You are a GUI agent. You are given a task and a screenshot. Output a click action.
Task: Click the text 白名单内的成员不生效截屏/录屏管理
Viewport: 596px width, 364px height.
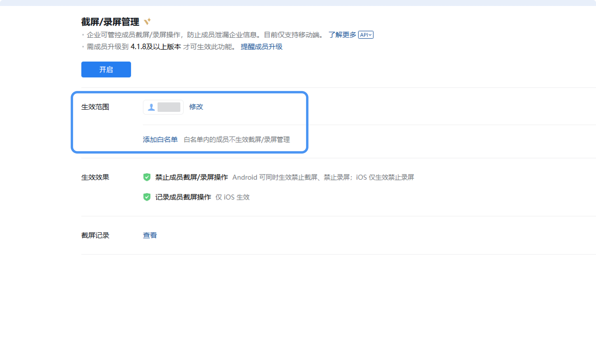pyautogui.click(x=237, y=140)
